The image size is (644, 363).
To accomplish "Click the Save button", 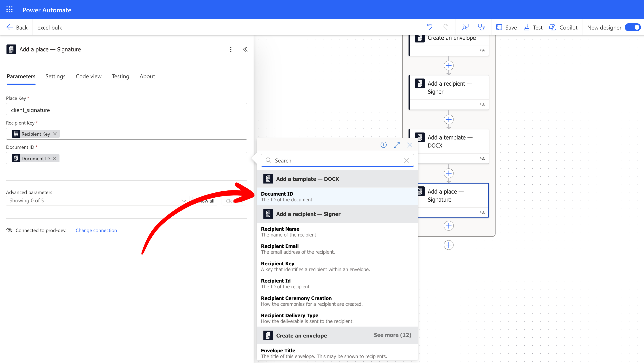I will (506, 27).
